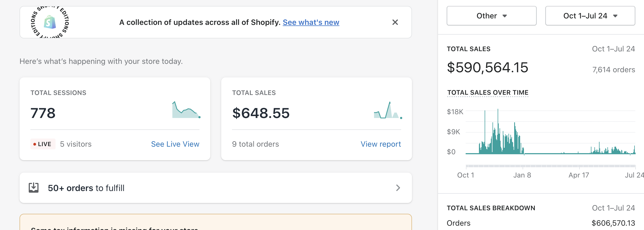Click the orders to fulfill inbox icon
The width and height of the screenshot is (644, 230).
[34, 188]
